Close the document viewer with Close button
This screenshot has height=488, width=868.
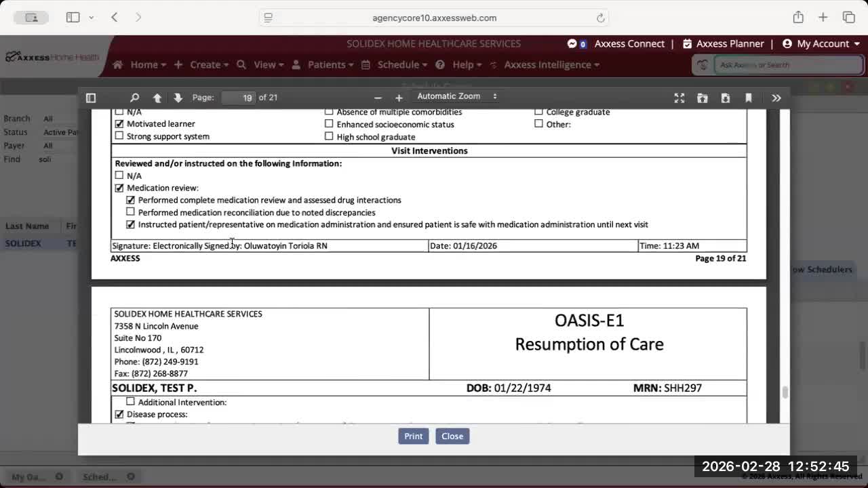[452, 436]
